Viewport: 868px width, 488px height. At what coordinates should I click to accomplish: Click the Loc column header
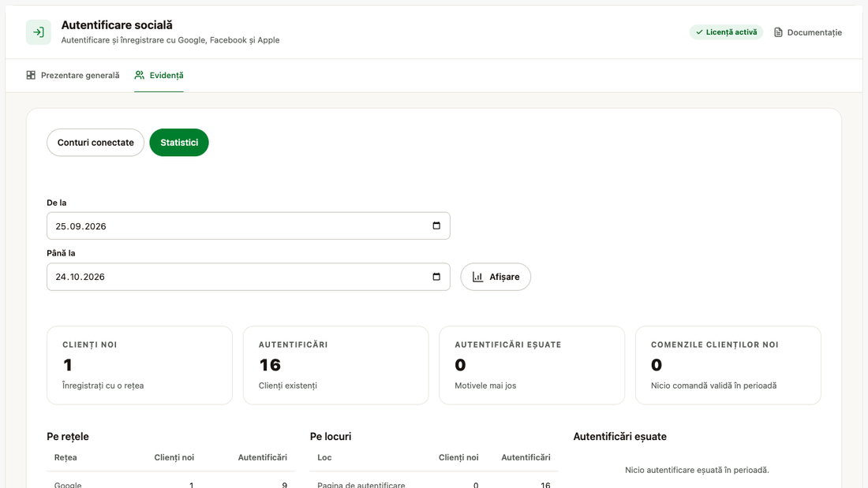pos(324,457)
